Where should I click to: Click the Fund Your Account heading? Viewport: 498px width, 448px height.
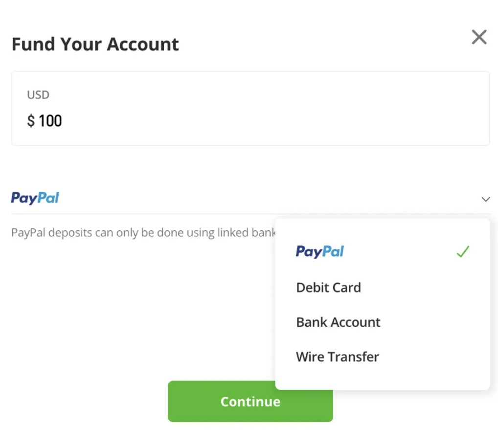click(95, 44)
